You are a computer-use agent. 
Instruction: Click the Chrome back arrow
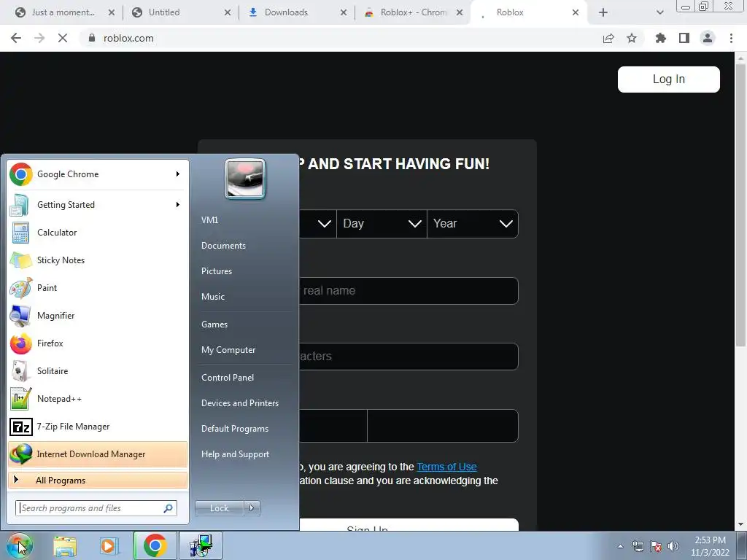point(16,38)
